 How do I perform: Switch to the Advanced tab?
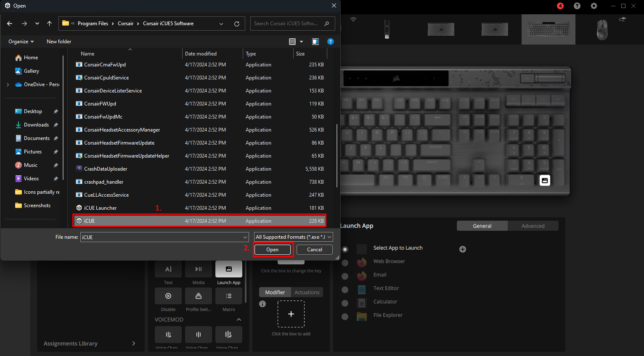(533, 226)
